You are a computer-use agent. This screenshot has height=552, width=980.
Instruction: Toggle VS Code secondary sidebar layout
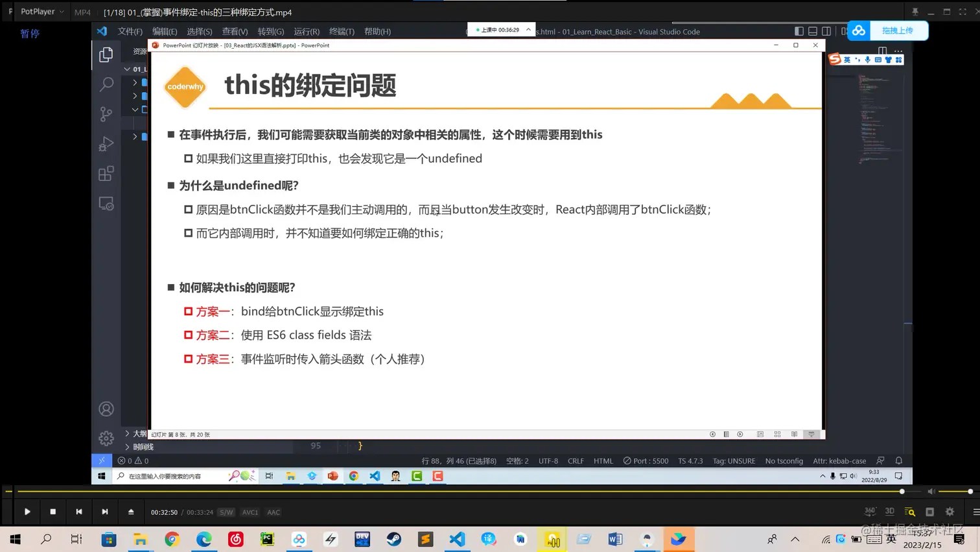[x=826, y=31]
